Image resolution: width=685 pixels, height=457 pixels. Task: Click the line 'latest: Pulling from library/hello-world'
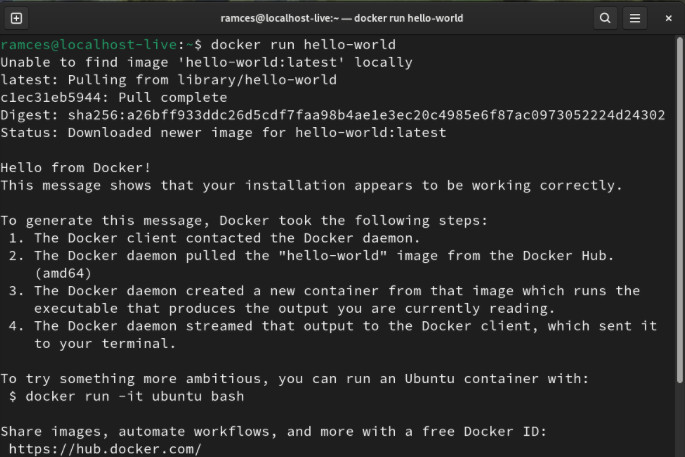(x=169, y=80)
